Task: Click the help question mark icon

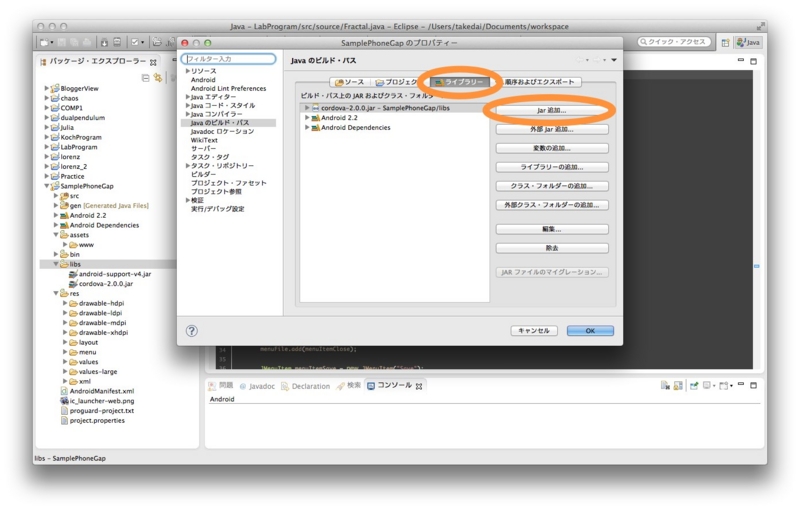Action: (191, 331)
